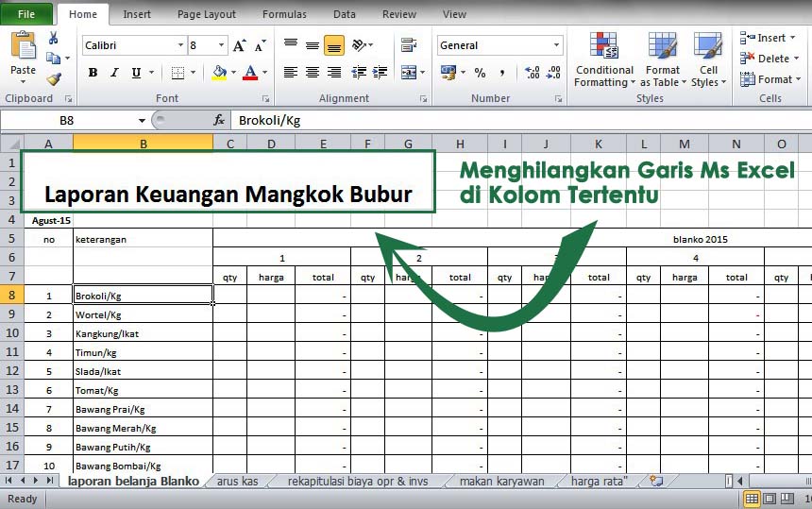
Task: Open the makan karyawan sheet tab
Action: click(x=501, y=482)
